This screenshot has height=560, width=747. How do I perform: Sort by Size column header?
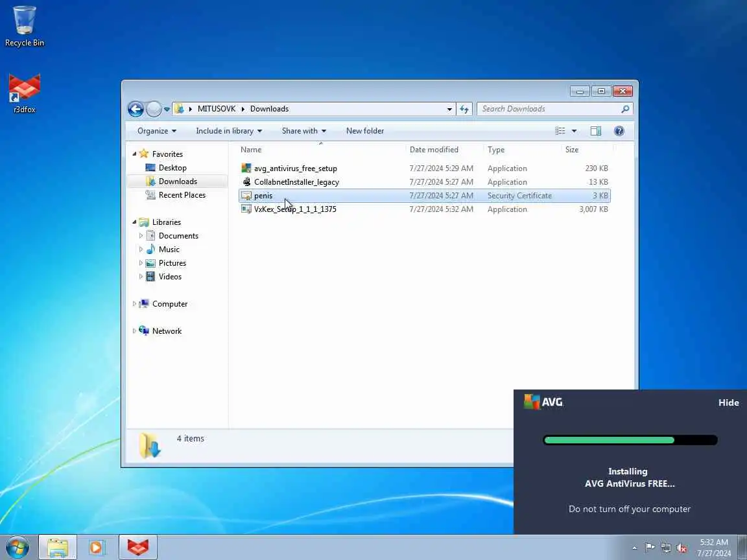pos(587,150)
